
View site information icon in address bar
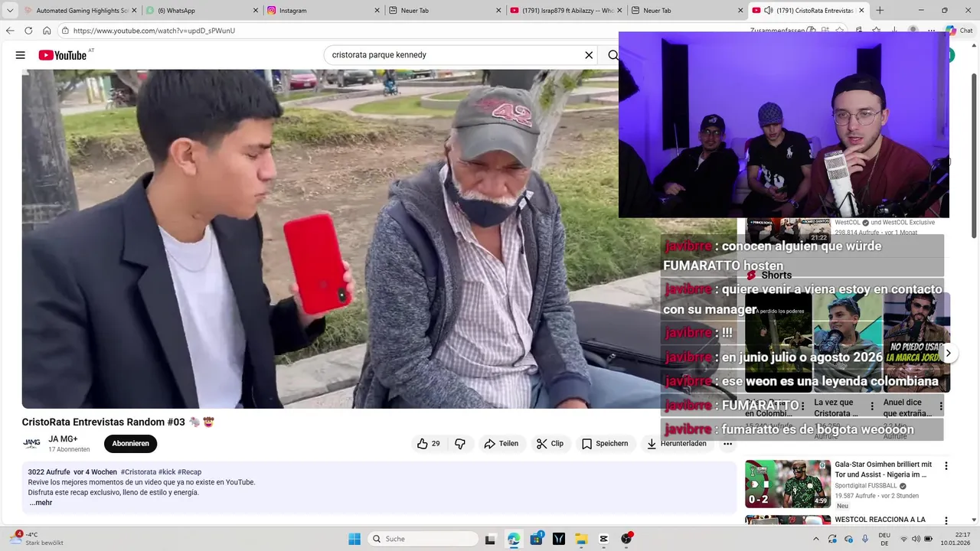coord(66,31)
